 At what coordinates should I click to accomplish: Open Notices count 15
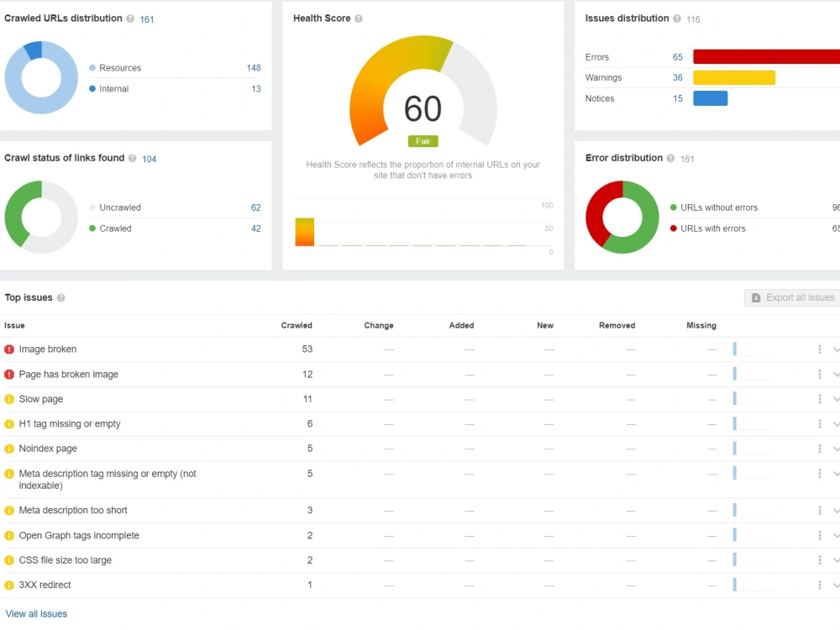click(678, 98)
